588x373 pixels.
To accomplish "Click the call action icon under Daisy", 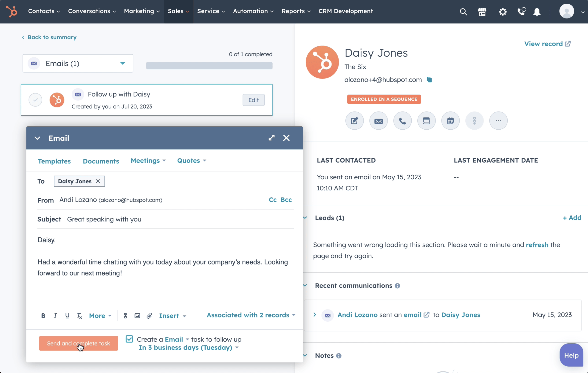I will (x=402, y=121).
